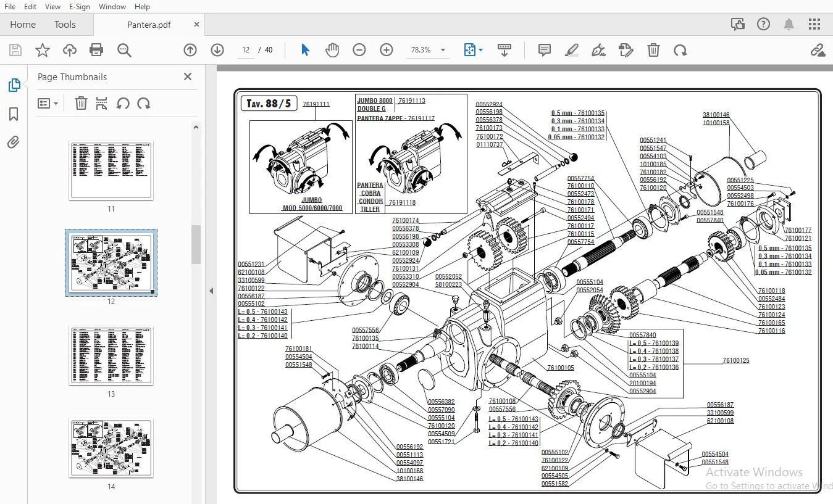The image size is (833, 504).
Task: Add a sticky note comment
Action: tap(545, 50)
